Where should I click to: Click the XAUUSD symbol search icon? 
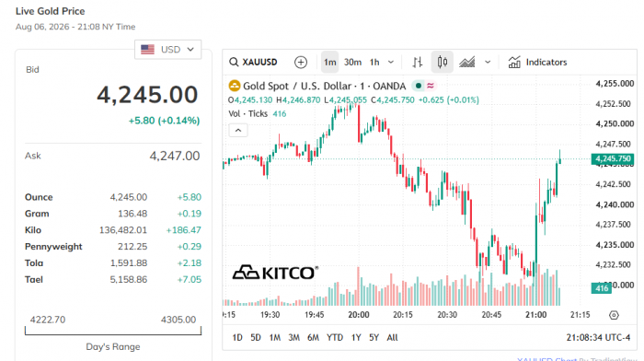click(234, 62)
